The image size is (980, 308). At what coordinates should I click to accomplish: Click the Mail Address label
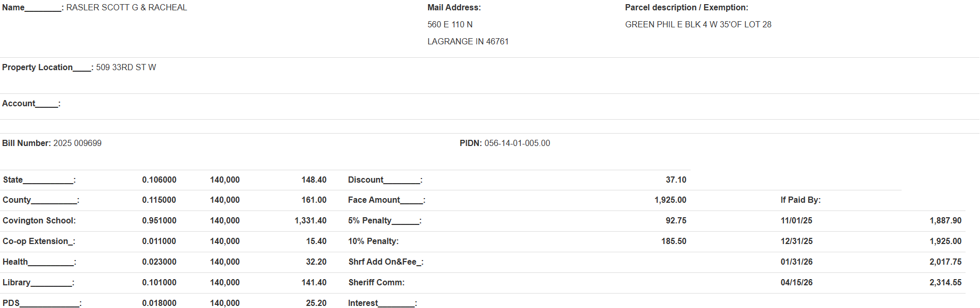click(454, 8)
